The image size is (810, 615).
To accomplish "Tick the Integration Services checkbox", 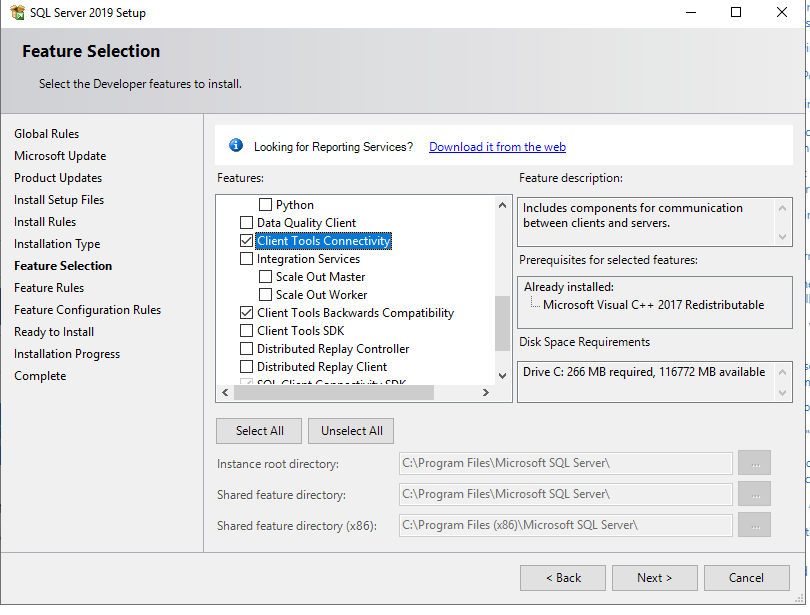I will [x=246, y=258].
